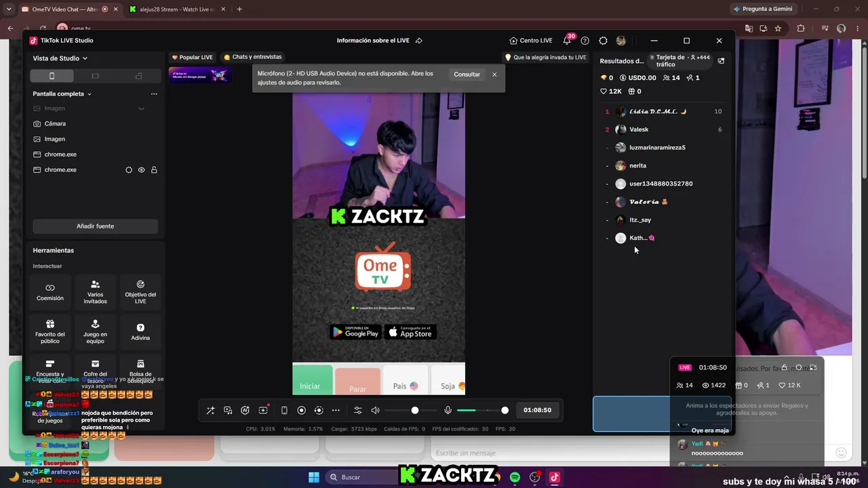Image resolution: width=868 pixels, height=488 pixels.
Task: Open the magic effects wand tool
Action: pyautogui.click(x=211, y=410)
